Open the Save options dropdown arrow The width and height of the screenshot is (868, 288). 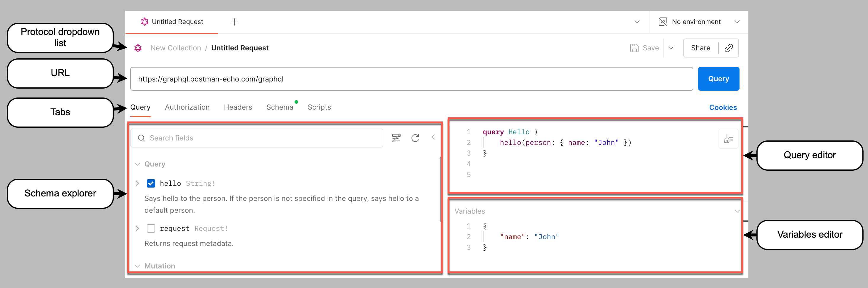tap(671, 48)
